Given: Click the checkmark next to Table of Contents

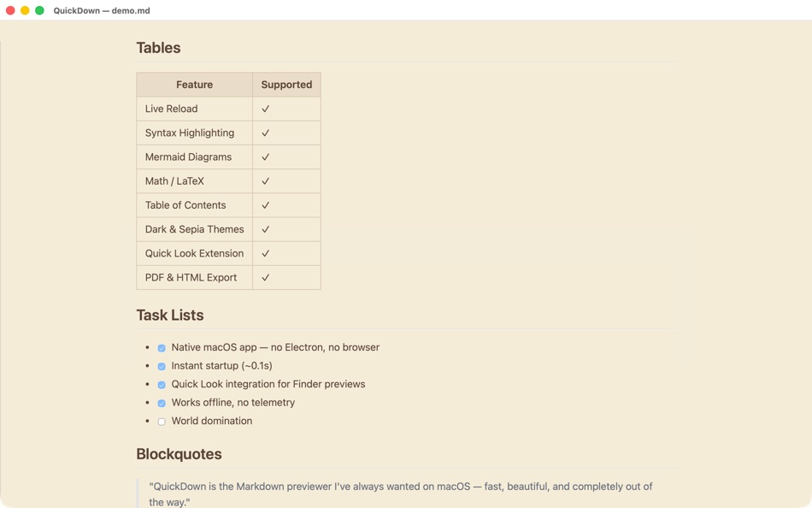Looking at the screenshot, I should click(265, 204).
